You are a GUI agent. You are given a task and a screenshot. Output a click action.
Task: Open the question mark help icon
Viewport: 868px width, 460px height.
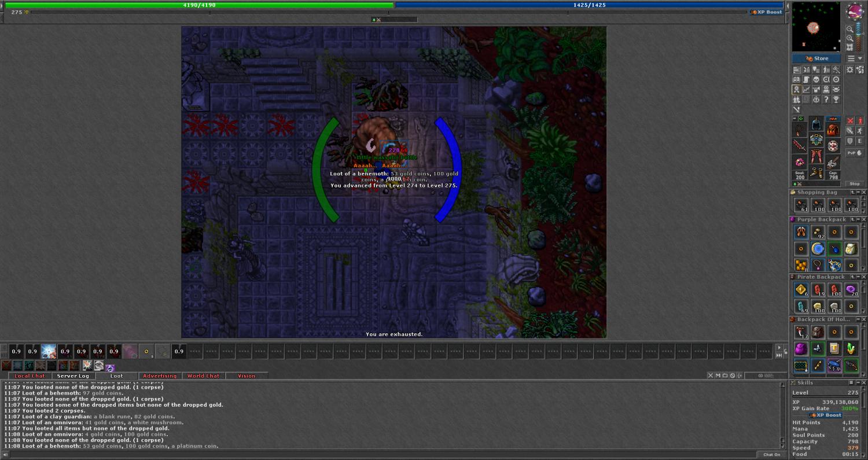point(826,100)
